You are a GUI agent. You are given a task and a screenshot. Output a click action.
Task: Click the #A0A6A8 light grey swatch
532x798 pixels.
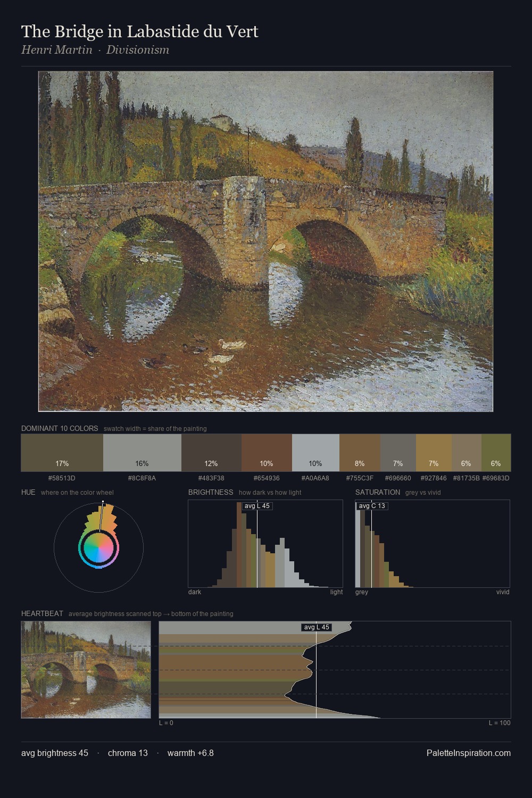pos(315,453)
